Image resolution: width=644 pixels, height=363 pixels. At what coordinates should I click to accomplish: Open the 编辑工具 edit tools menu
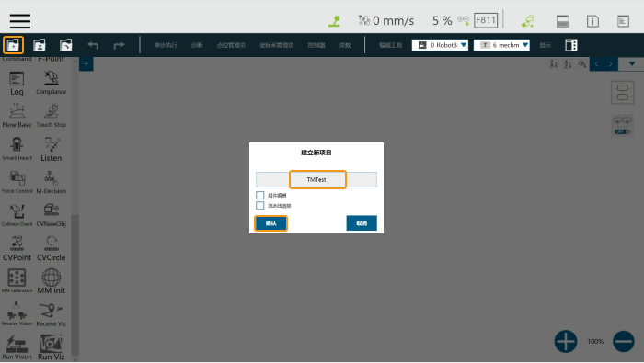(390, 45)
